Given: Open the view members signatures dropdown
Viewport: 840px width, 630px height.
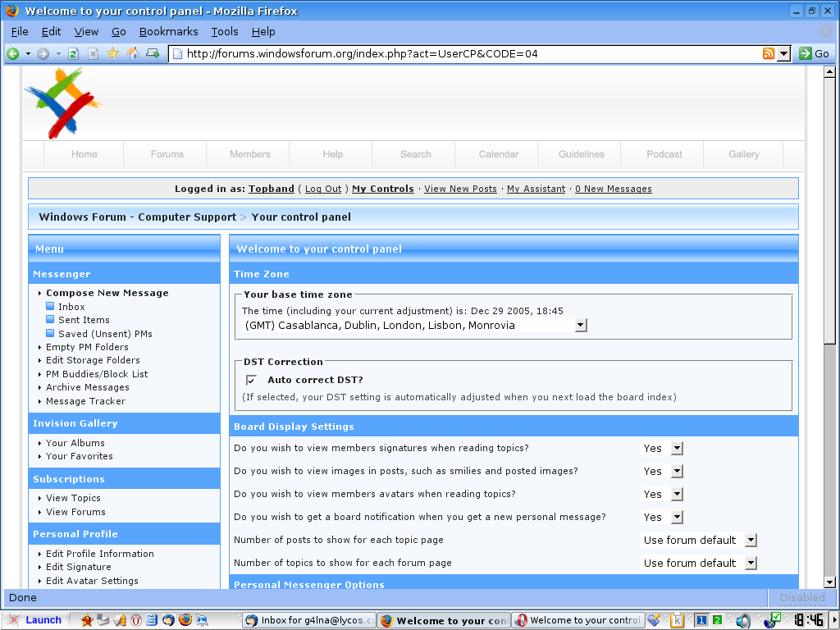Looking at the screenshot, I should point(662,449).
